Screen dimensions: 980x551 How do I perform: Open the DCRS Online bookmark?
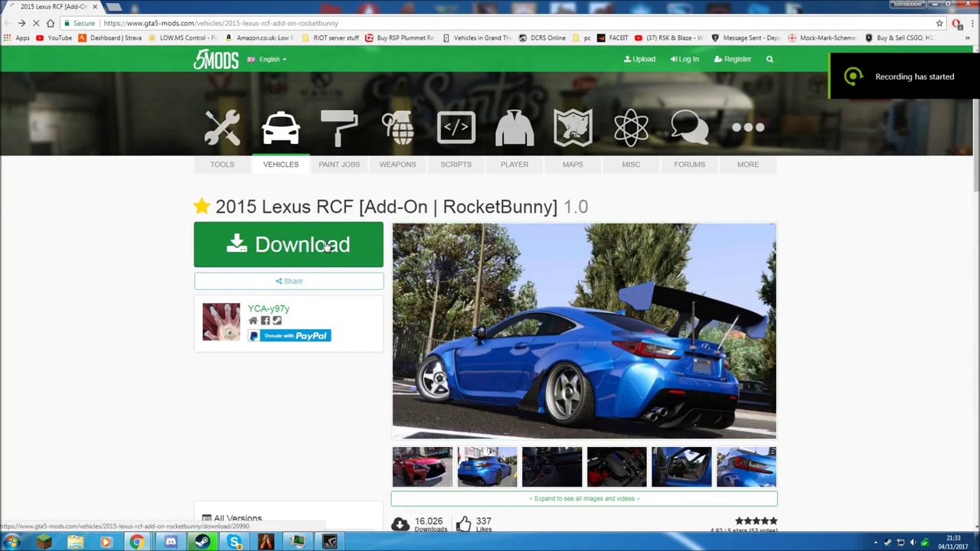pos(542,37)
